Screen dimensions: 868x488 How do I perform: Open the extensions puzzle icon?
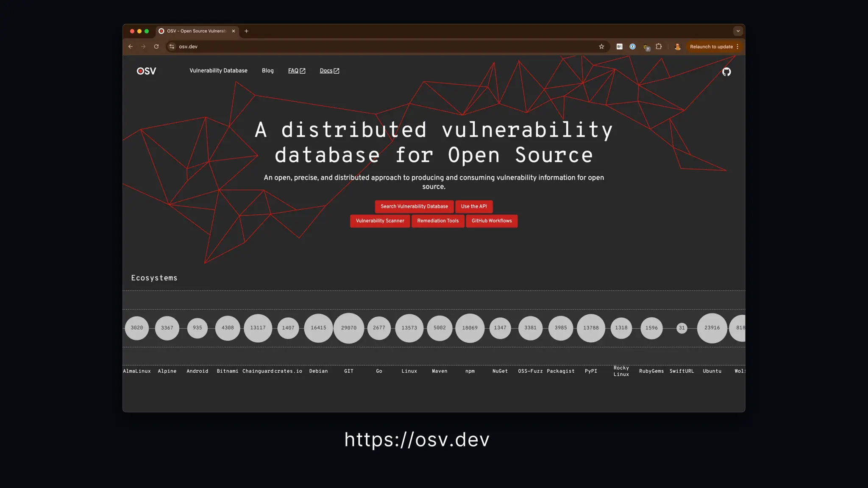click(x=659, y=47)
